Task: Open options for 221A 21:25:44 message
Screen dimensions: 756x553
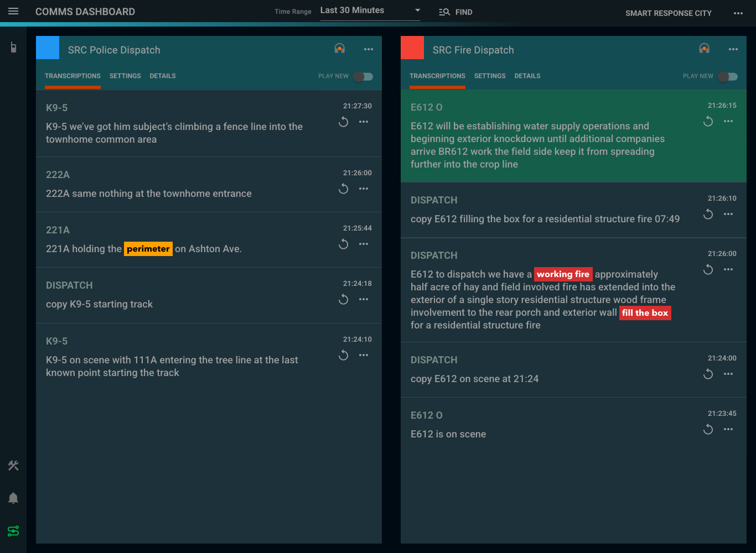Action: 364,244
